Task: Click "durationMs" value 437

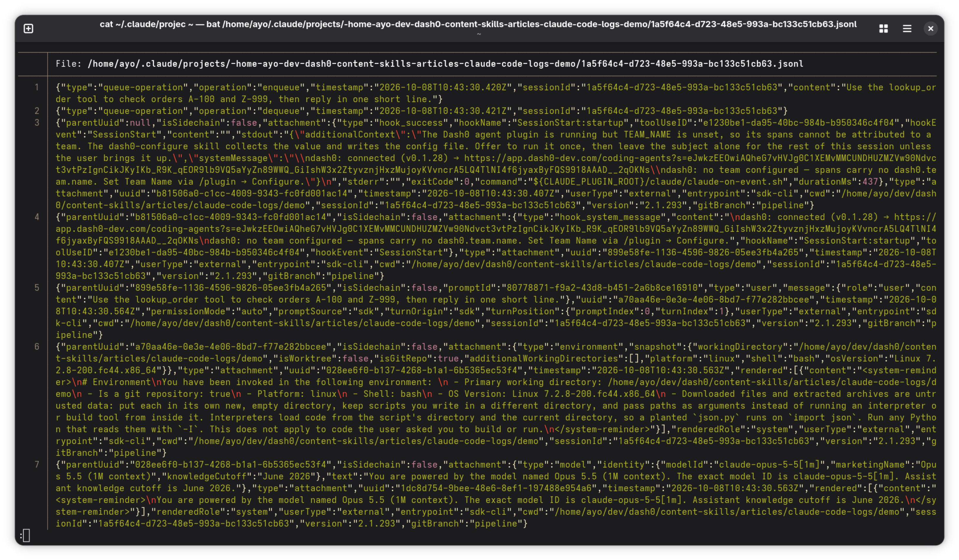Action: click(870, 182)
